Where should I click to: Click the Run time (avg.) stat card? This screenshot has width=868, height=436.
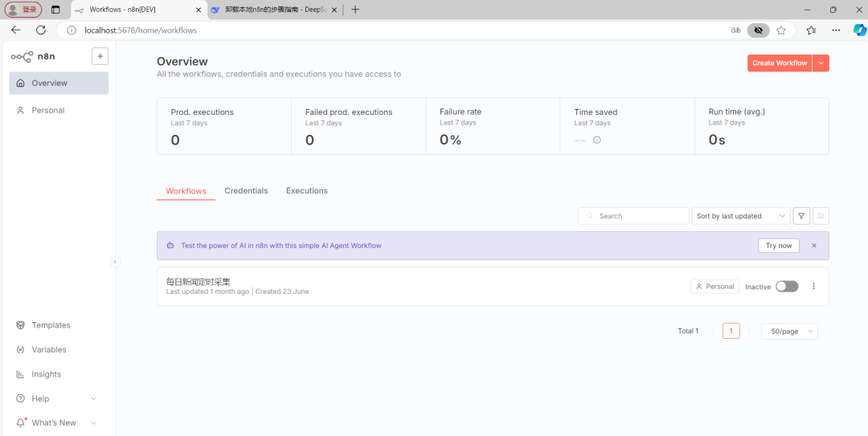click(x=762, y=126)
